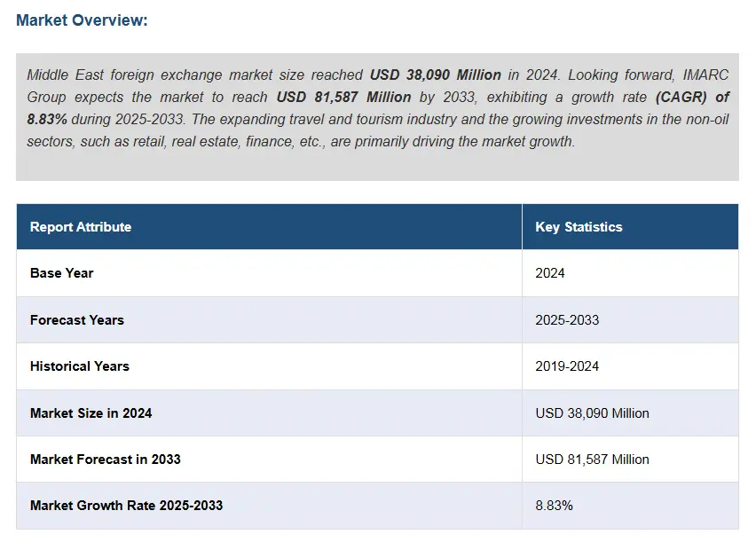Image resolution: width=756 pixels, height=550 pixels.
Task: Click the '2019-2024' historical years value
Action: coord(567,366)
